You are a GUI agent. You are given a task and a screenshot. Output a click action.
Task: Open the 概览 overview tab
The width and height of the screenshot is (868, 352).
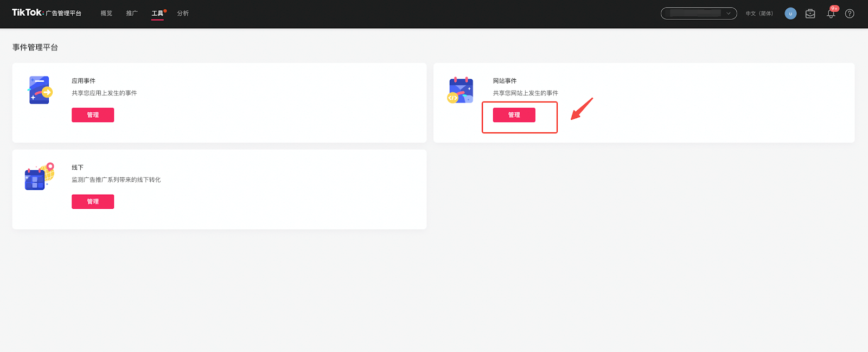point(106,13)
